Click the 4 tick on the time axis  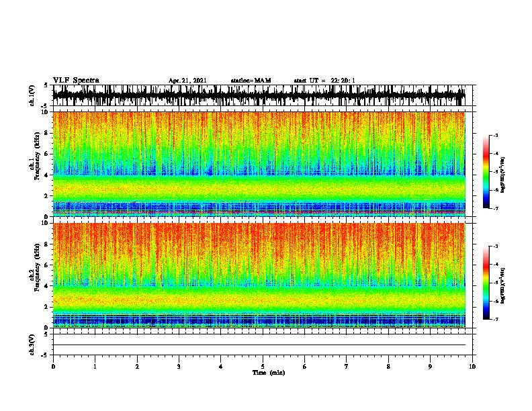coord(221,367)
